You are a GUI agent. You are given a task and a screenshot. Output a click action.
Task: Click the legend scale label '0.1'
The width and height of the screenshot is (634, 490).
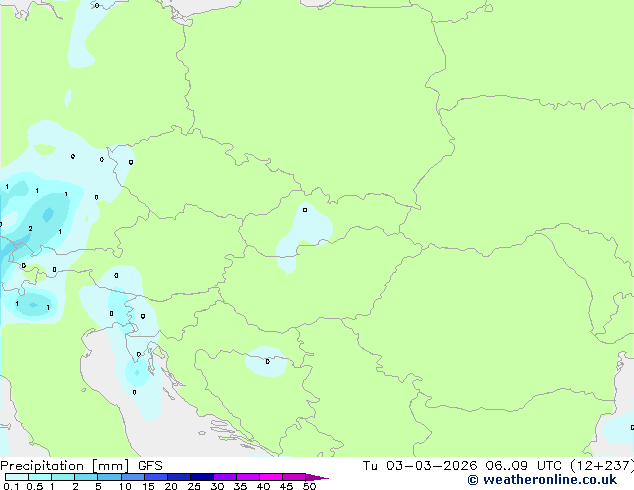11,486
